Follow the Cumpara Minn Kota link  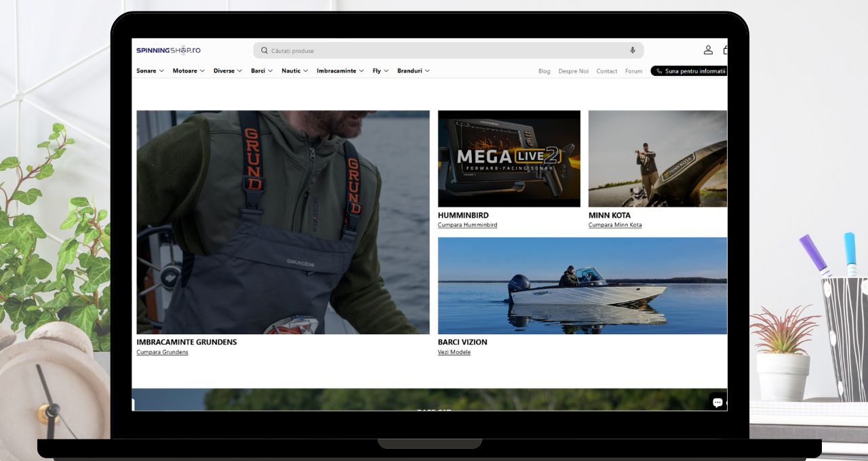coord(615,225)
